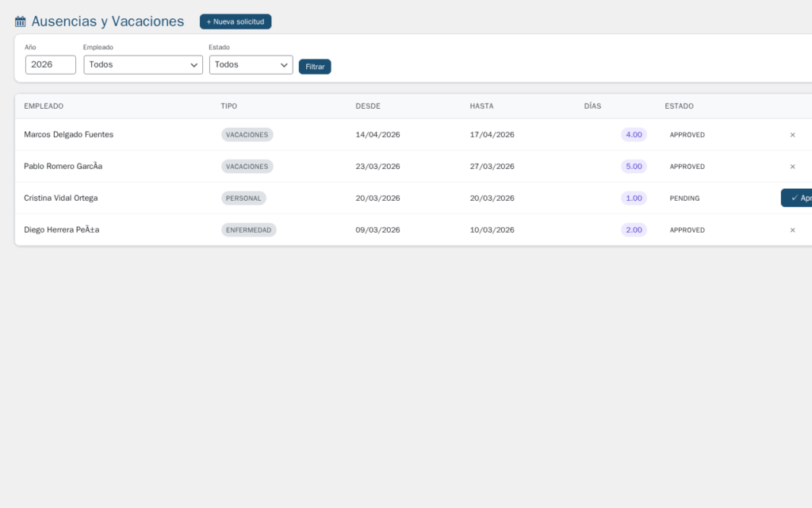Select the Pending status in Cristina's row
The image size is (812, 508).
tap(684, 198)
